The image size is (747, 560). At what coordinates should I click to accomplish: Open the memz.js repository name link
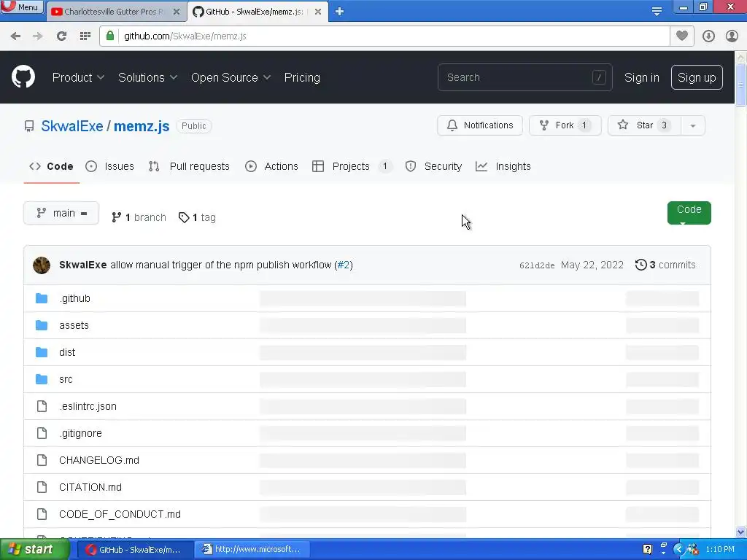pyautogui.click(x=142, y=126)
